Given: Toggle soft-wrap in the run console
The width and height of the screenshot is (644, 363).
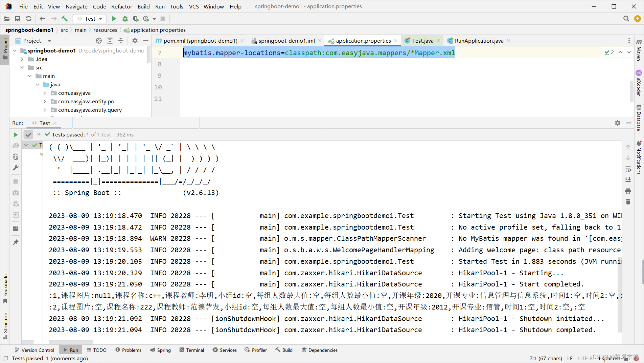Looking at the screenshot, I should click(628, 169).
